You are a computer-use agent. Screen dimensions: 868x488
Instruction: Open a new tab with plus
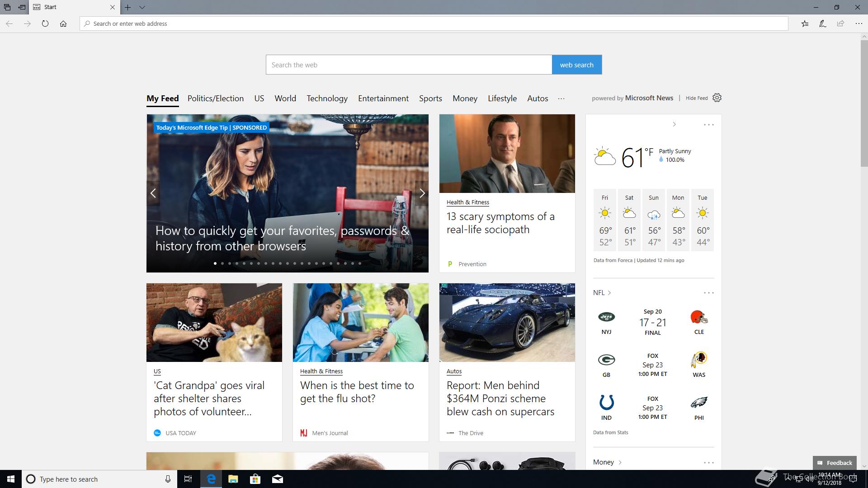click(x=128, y=7)
